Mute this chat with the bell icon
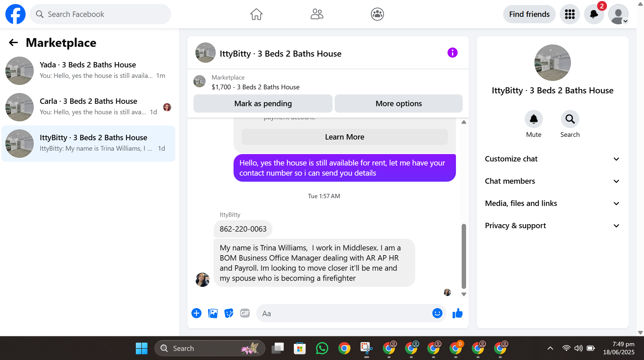Screen dimensions: 644x360 (x=534, y=119)
